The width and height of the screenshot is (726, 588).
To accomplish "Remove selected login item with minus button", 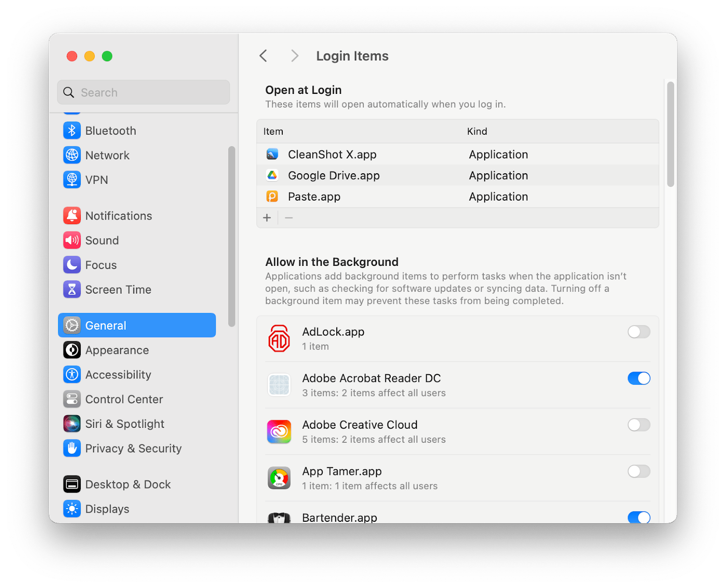I will 289,218.
